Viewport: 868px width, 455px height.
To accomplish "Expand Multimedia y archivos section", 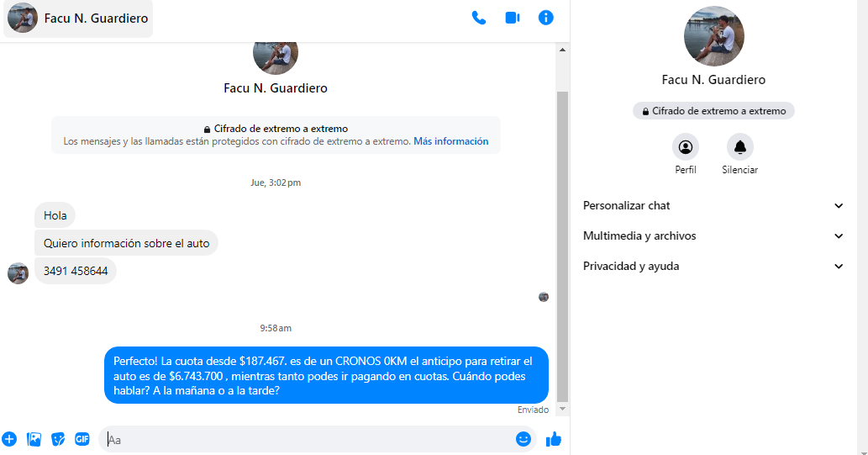I will (x=713, y=236).
